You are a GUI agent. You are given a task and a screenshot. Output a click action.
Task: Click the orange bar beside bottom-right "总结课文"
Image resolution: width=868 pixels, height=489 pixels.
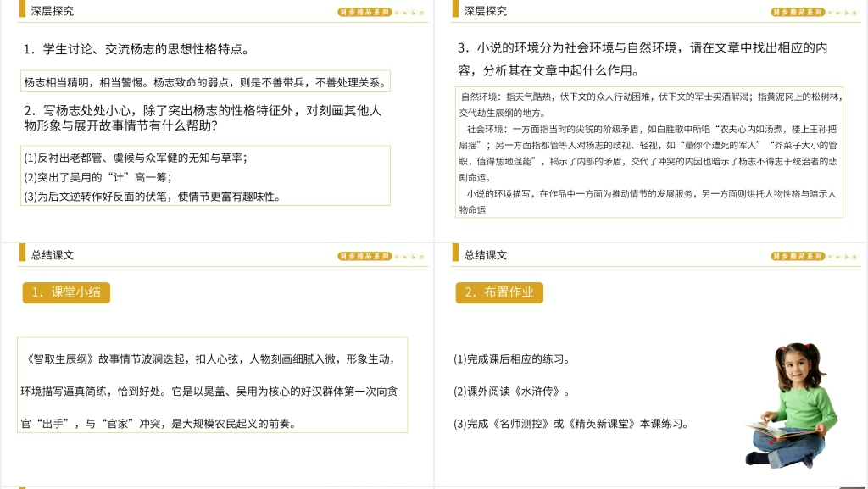click(x=455, y=253)
